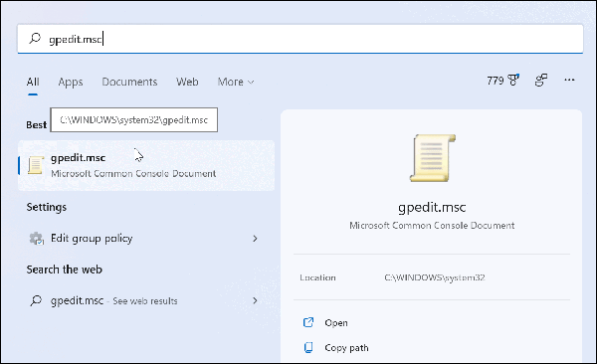
Task: Click the gpedit.msc scroll icon in results
Action: pos(35,166)
